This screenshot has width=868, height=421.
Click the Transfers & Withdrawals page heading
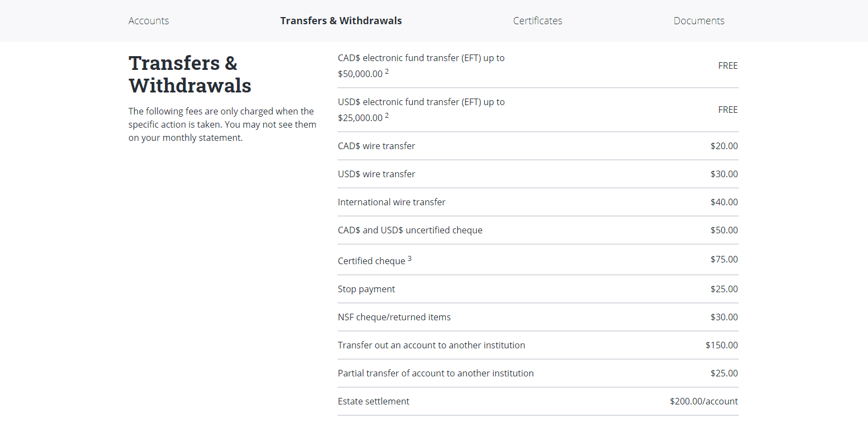click(x=190, y=74)
